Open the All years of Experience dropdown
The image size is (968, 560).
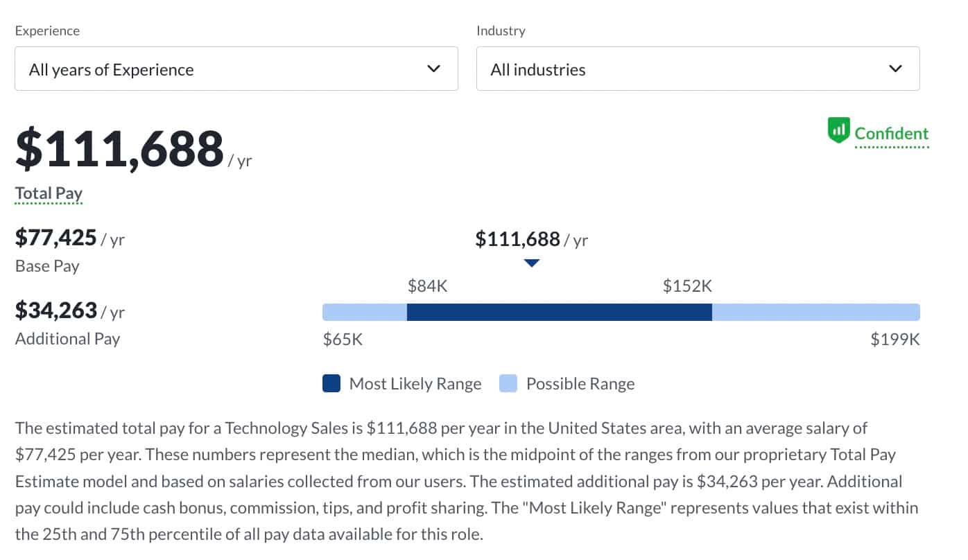236,69
